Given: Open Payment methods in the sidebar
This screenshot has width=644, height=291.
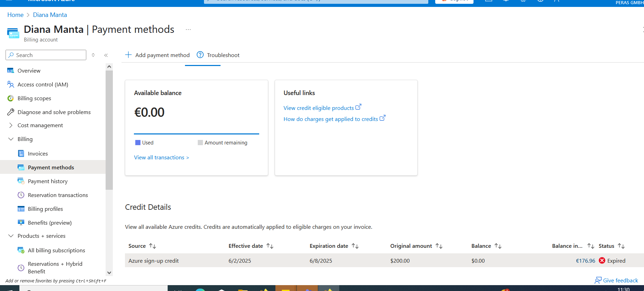Looking at the screenshot, I should tap(53, 167).
